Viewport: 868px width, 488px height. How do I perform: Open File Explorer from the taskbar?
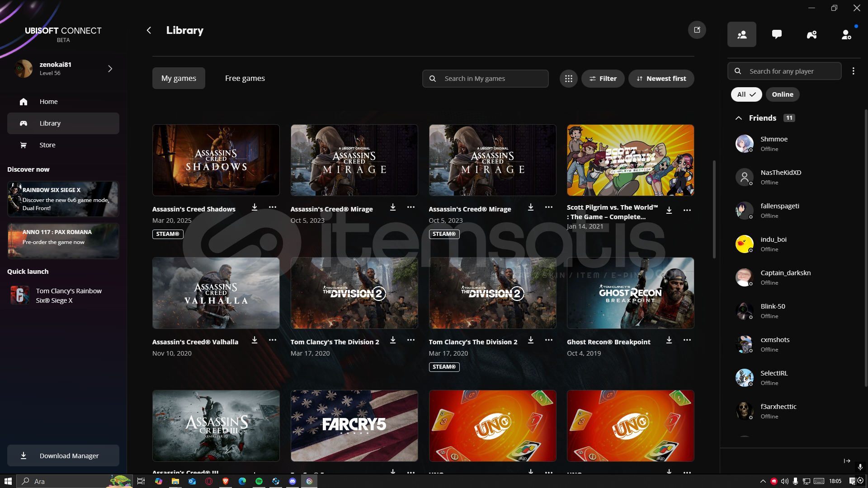[175, 481]
